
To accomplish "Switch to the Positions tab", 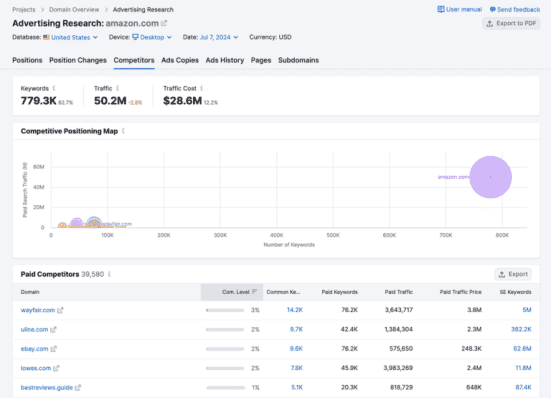I will tap(27, 60).
